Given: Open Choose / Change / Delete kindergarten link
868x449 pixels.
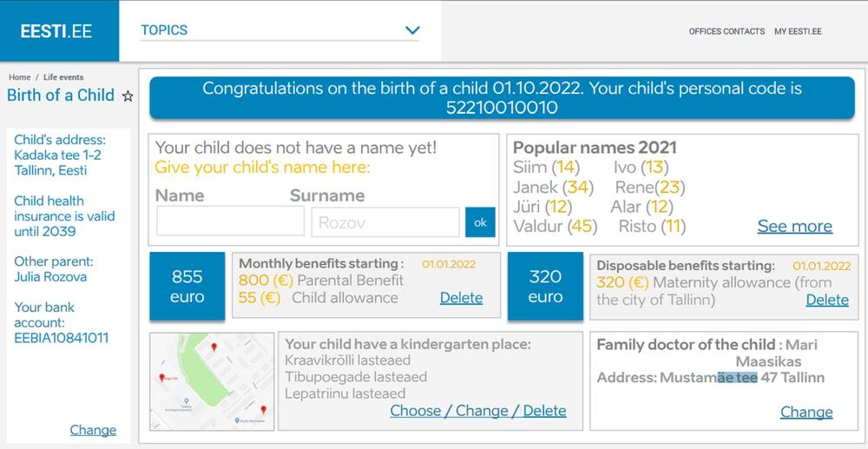Looking at the screenshot, I should tap(477, 411).
